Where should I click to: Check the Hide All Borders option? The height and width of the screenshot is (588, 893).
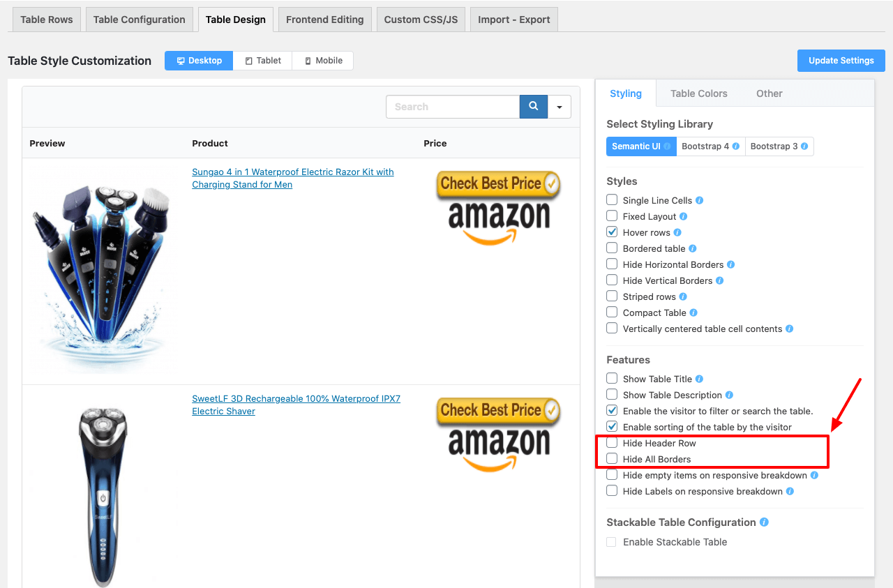(612, 459)
